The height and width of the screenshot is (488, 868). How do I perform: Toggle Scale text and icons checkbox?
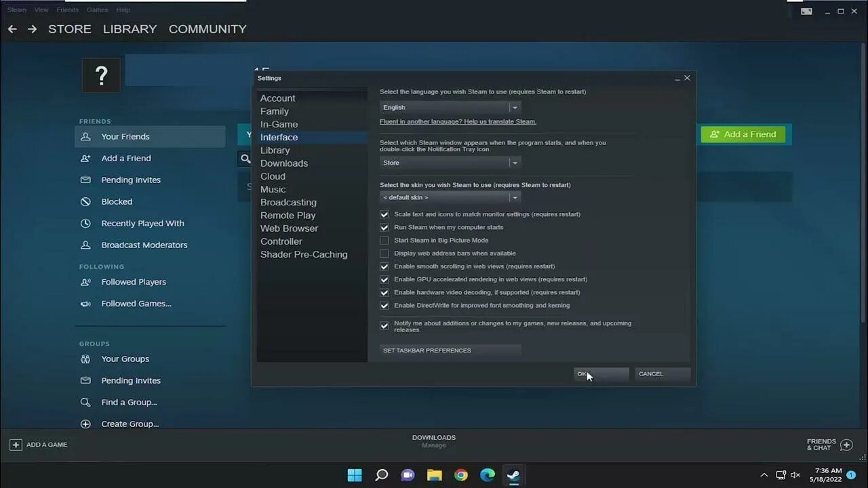click(384, 214)
